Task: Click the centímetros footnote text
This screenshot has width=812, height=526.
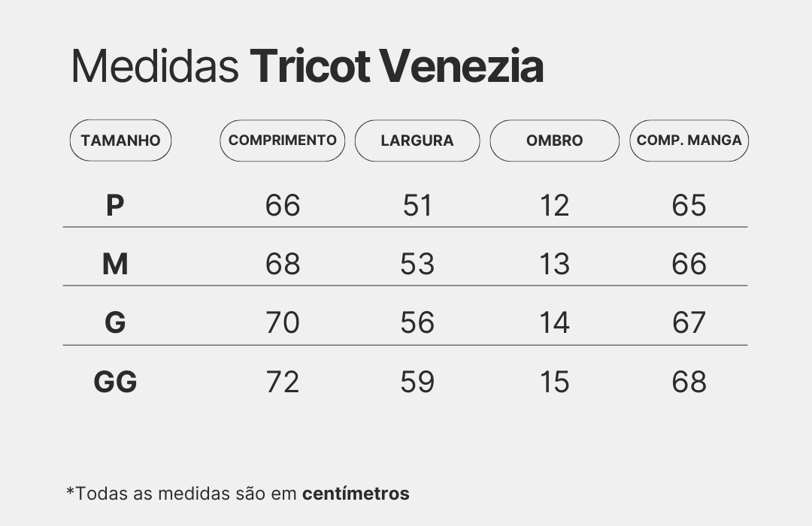Action: pos(356,494)
